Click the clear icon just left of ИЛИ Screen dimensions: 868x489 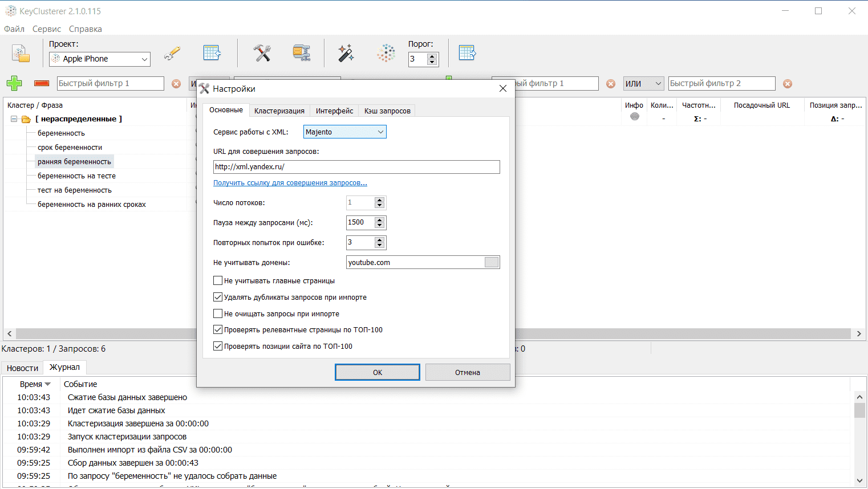point(611,84)
